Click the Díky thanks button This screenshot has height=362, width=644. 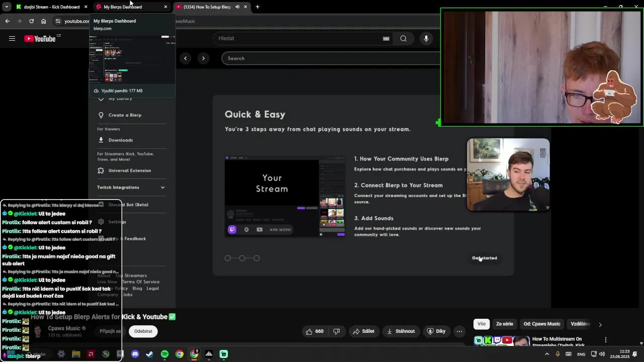click(x=436, y=331)
